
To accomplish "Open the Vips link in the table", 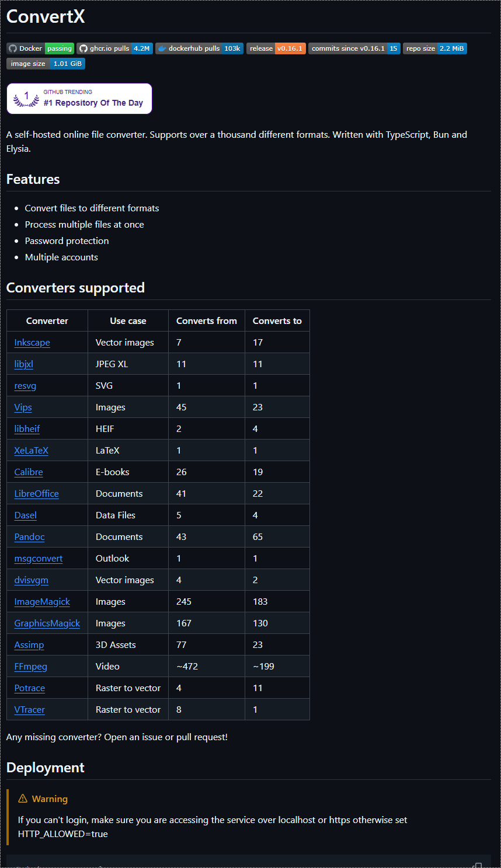I will 23,407.
